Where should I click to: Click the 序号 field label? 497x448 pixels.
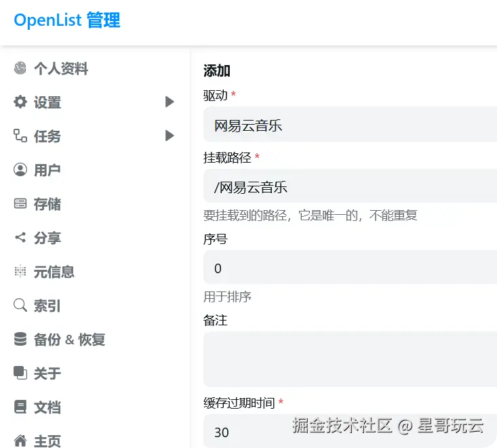pos(215,239)
